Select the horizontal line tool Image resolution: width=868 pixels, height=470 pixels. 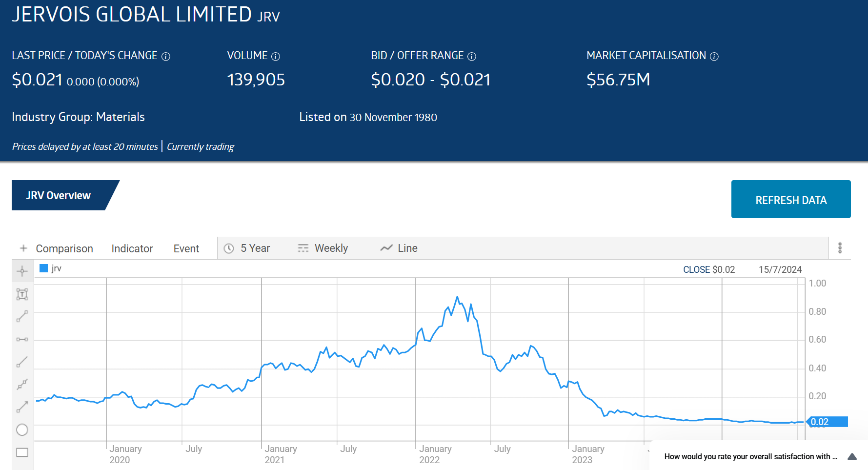[x=22, y=339]
